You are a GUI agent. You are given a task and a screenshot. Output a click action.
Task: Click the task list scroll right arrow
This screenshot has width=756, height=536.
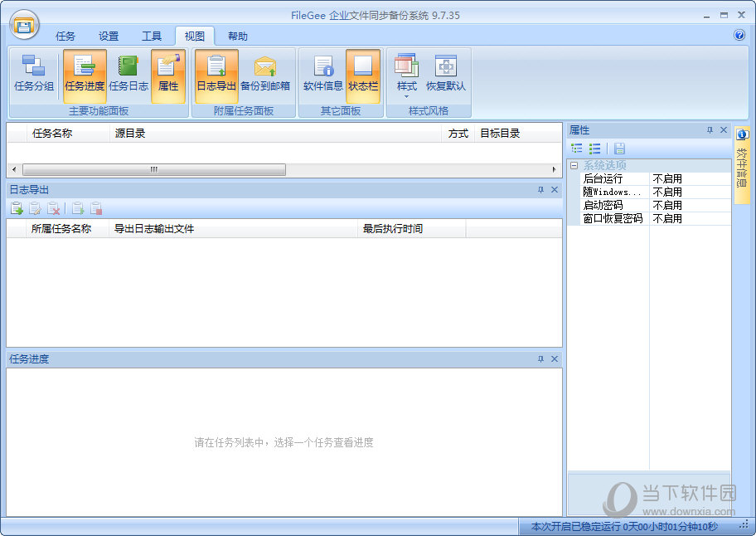[x=554, y=169]
